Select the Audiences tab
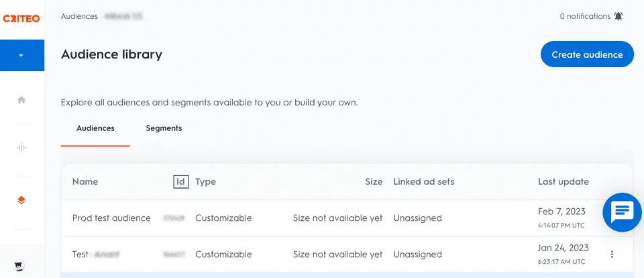 coord(95,128)
